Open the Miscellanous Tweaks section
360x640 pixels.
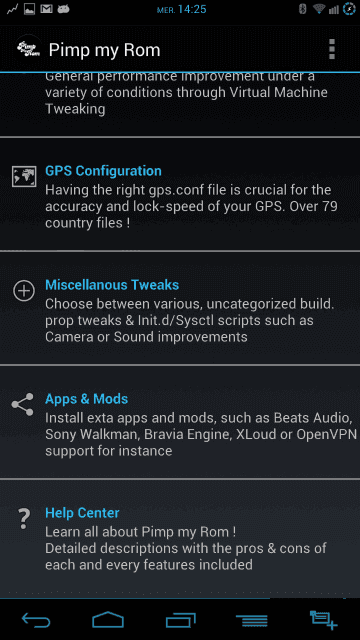(180, 308)
